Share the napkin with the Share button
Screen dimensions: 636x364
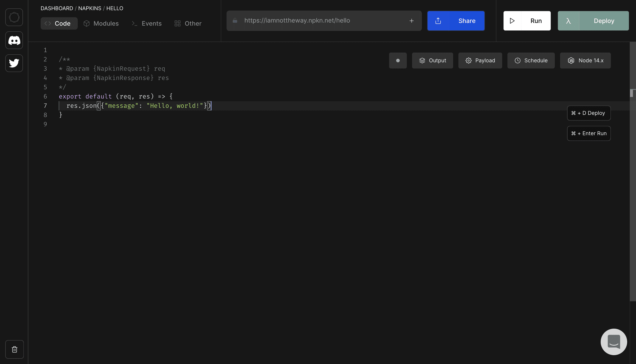click(456, 20)
